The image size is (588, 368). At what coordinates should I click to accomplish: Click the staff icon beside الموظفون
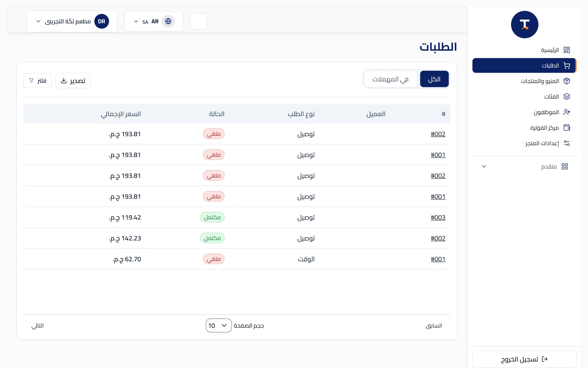567,112
